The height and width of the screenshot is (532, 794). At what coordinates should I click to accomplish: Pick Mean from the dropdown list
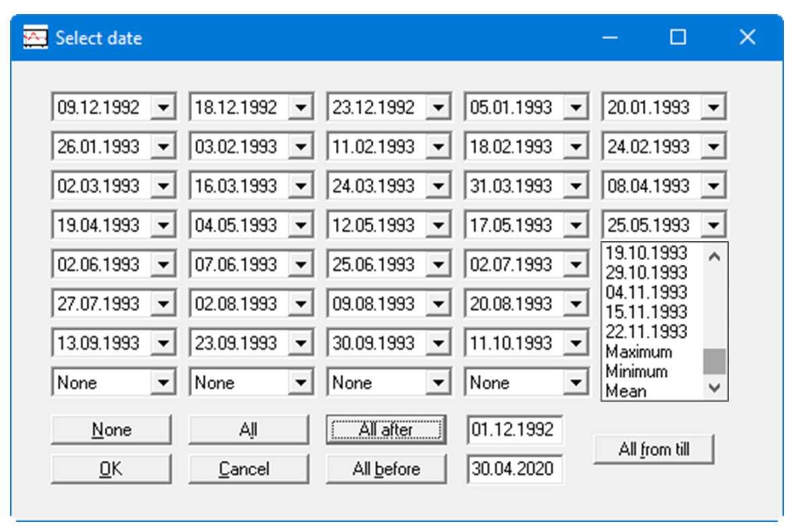625,390
